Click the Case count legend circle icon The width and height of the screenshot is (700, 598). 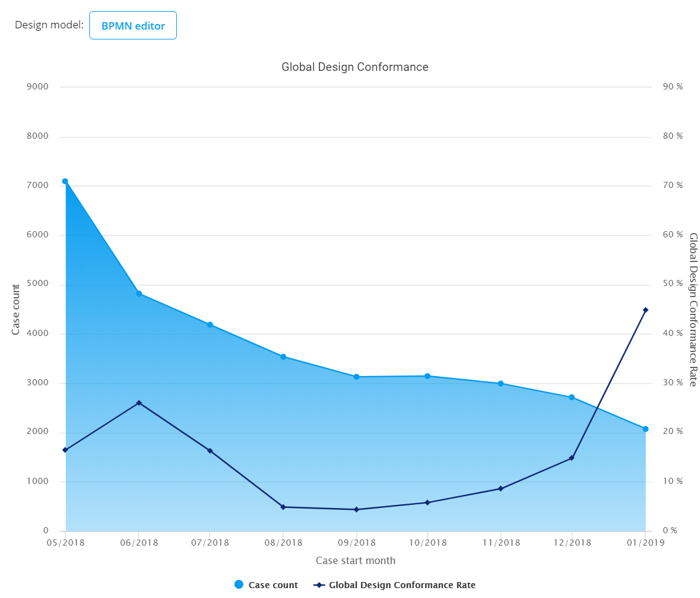tap(239, 584)
